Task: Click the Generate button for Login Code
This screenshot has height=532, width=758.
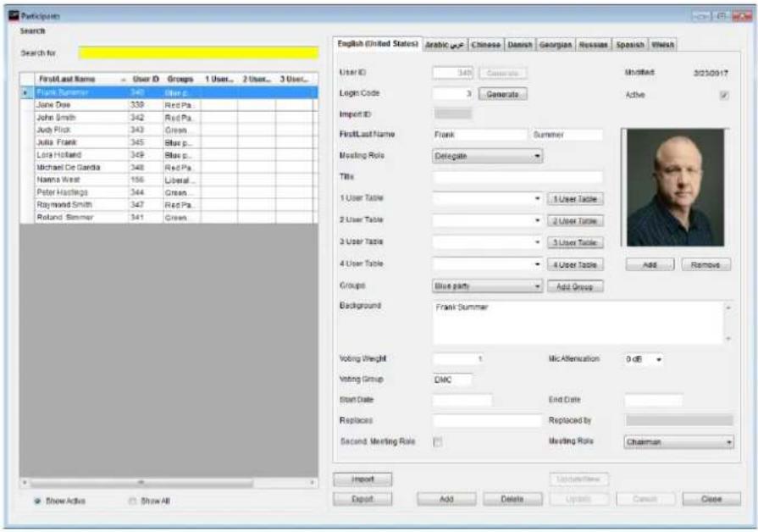Action: click(x=502, y=94)
